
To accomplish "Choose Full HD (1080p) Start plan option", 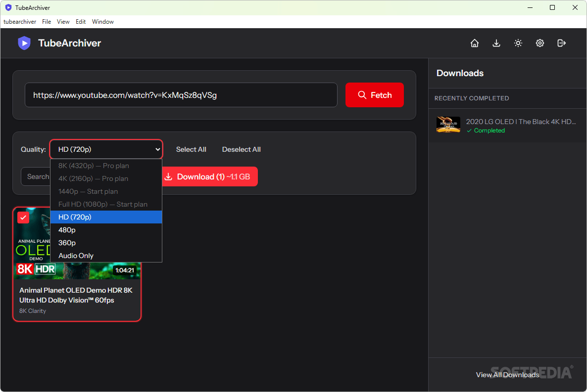I will [106, 204].
